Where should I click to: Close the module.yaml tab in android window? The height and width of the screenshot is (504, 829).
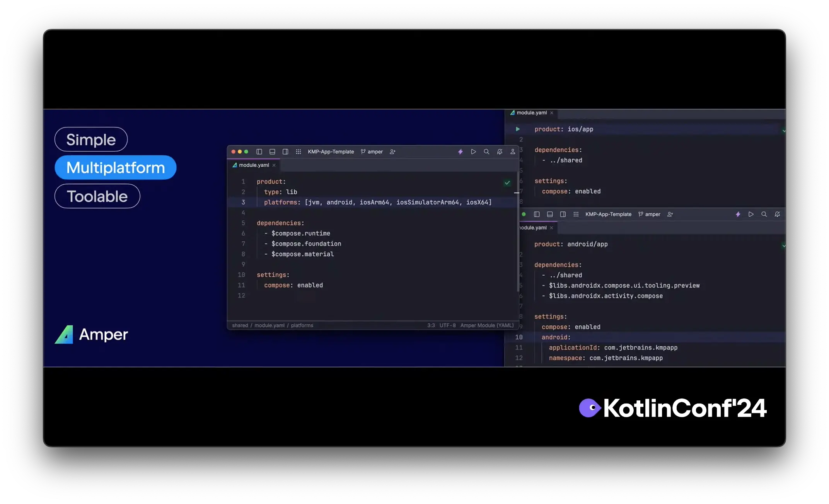552,228
